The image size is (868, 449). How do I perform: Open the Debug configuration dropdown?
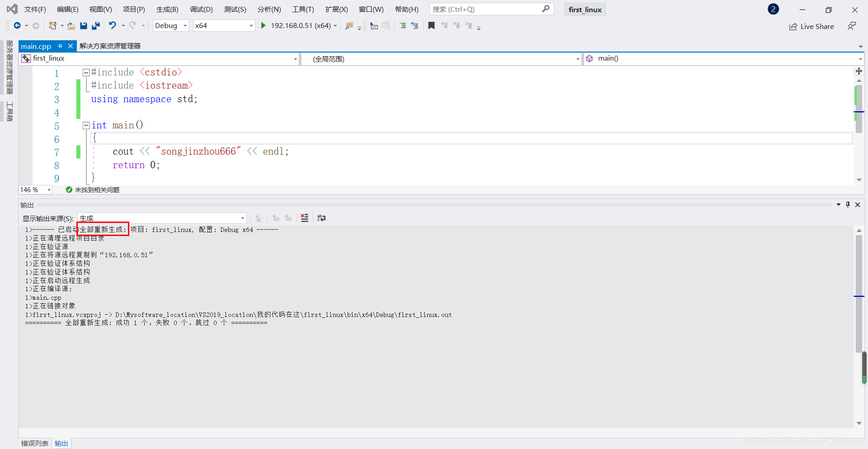[x=171, y=26]
